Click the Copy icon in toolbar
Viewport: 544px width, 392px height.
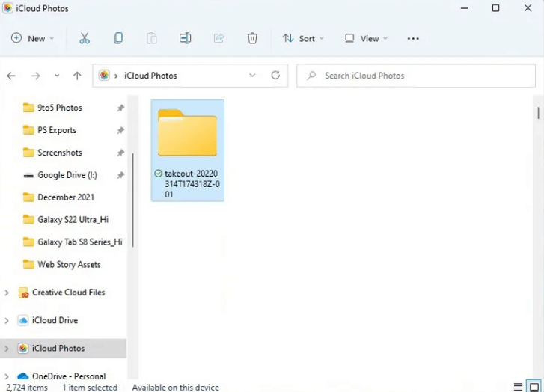118,38
